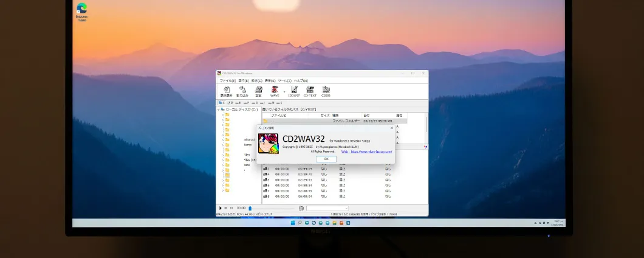Open File Explorer from the taskbar
Viewport: 644px width, 258px height.
click(x=334, y=223)
